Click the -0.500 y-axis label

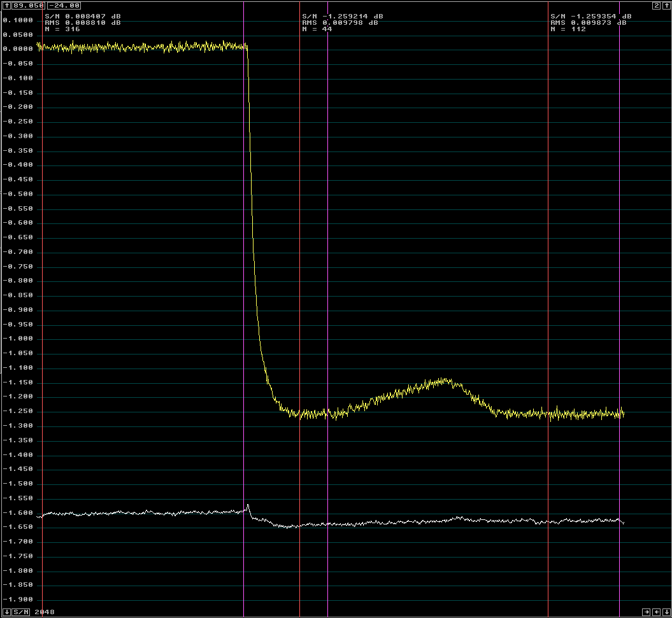[18, 194]
